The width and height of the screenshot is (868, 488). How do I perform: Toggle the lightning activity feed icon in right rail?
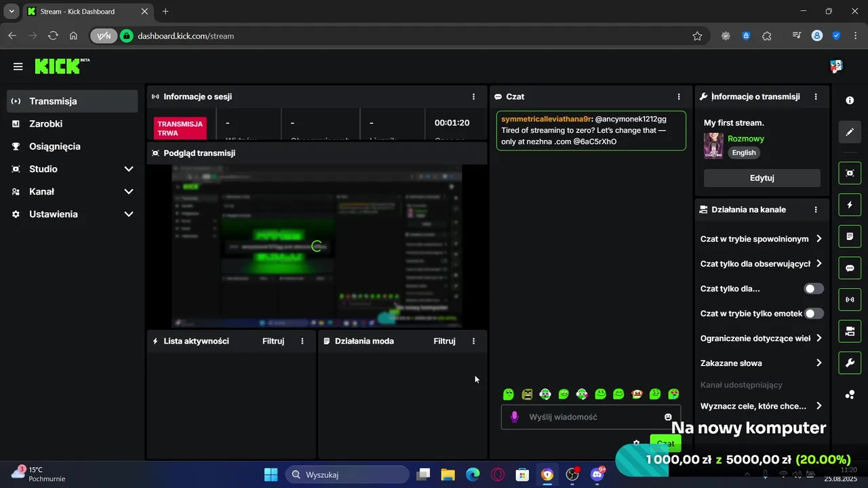point(850,205)
